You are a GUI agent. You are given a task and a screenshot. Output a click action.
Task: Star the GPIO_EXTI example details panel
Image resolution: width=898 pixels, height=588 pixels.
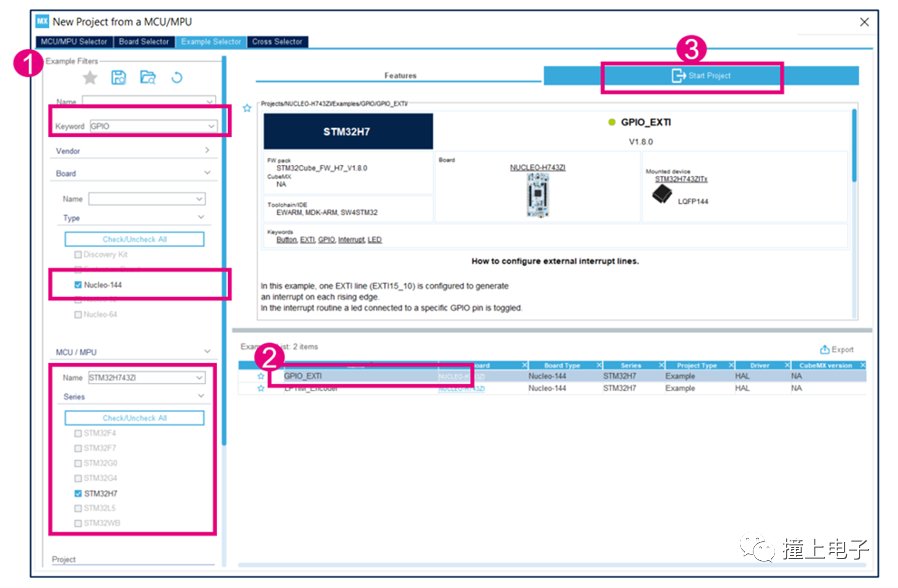247,108
